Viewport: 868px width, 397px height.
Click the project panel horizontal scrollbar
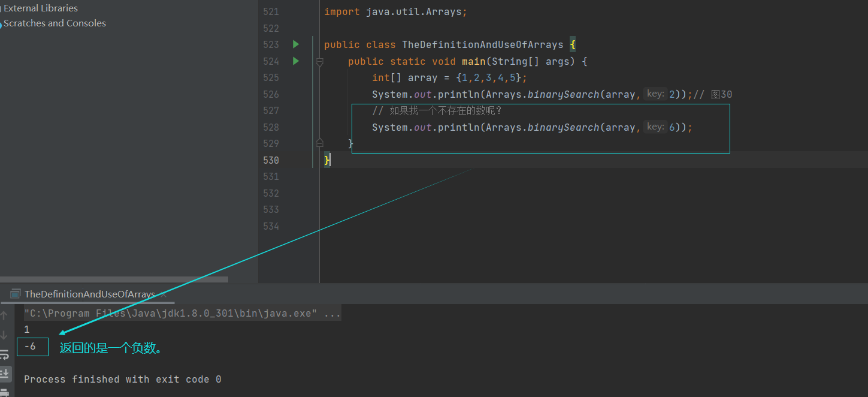point(114,279)
